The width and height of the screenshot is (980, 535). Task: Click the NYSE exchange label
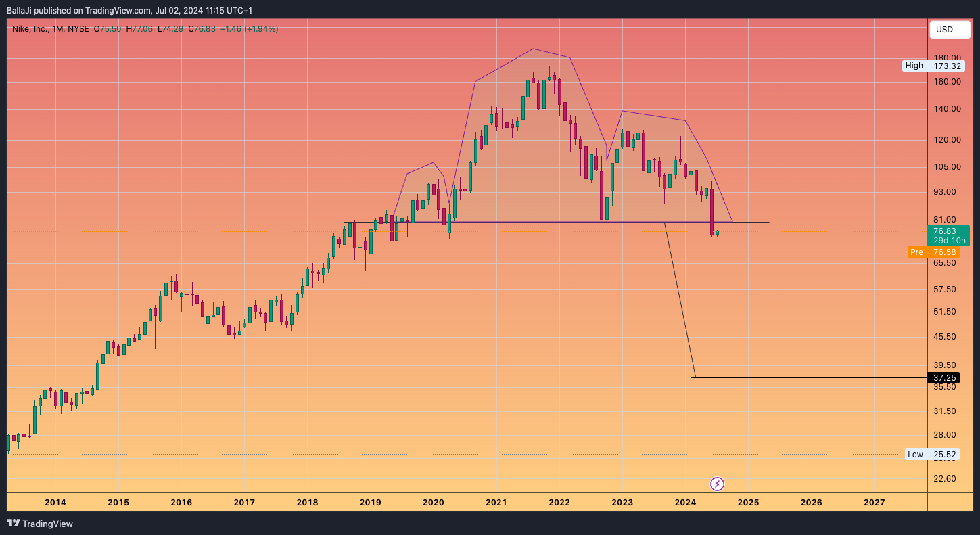(x=78, y=29)
